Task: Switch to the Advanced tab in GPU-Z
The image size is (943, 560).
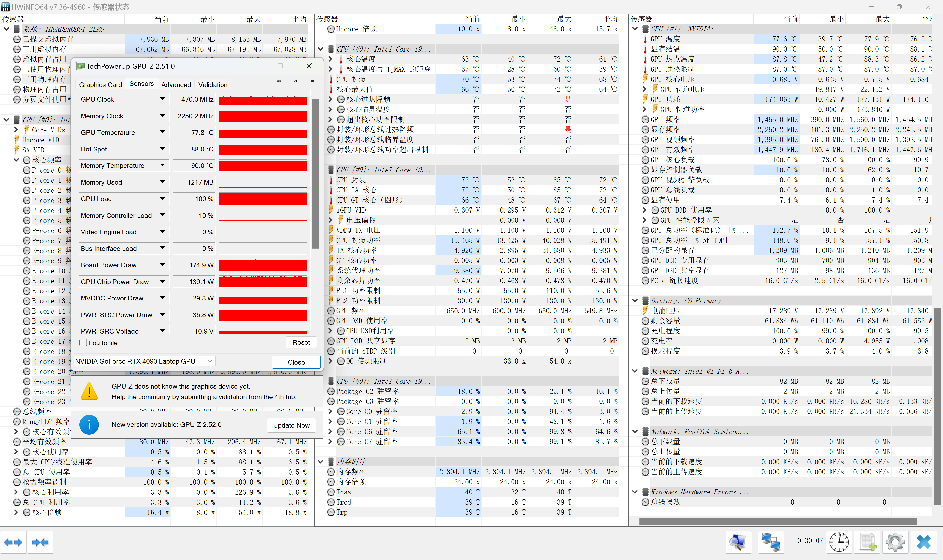Action: click(x=176, y=84)
